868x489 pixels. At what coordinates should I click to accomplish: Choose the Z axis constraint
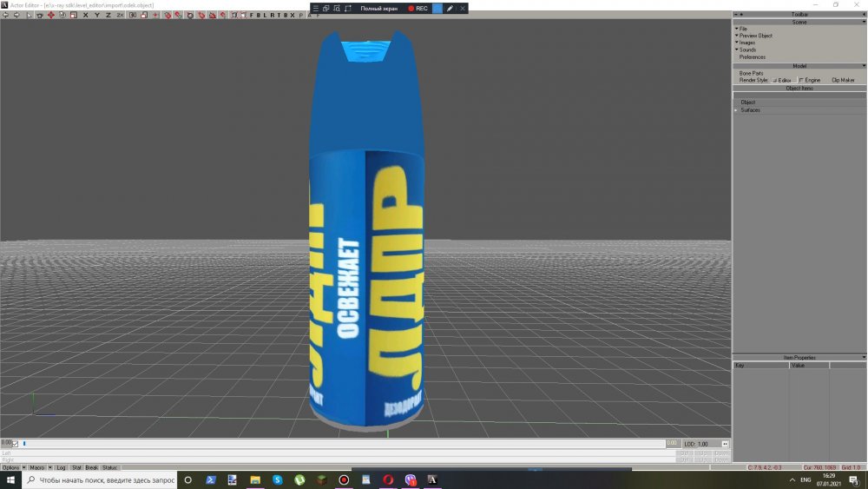pos(108,15)
